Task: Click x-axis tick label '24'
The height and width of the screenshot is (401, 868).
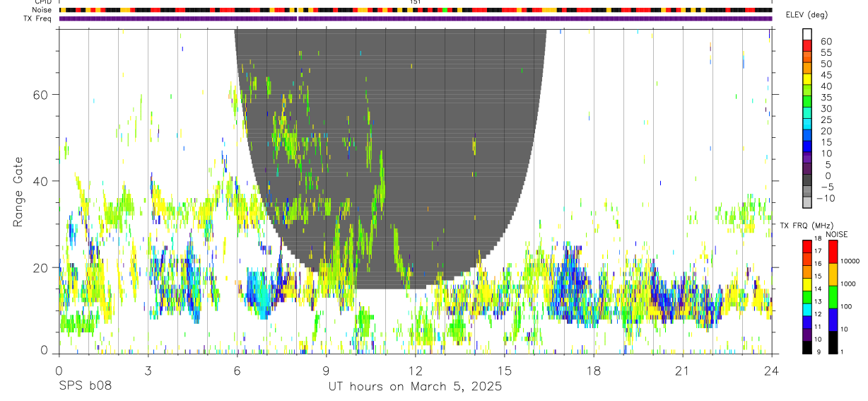Action: 772,371
